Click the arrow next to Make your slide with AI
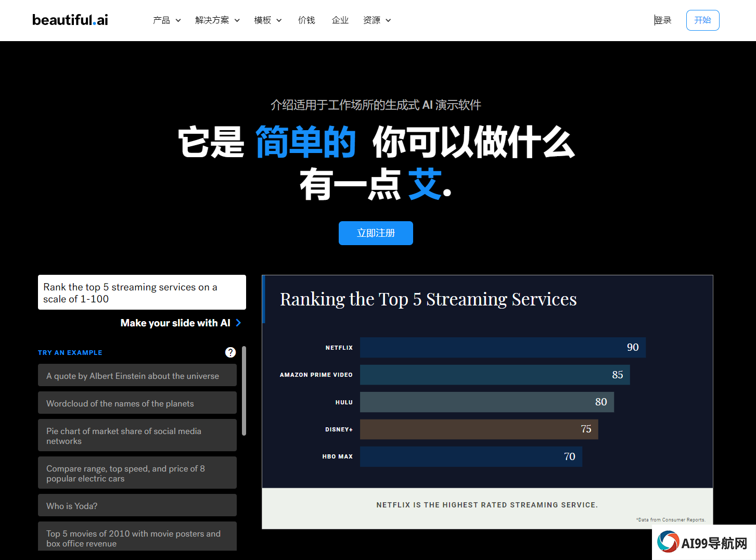756x560 pixels. coord(238,323)
